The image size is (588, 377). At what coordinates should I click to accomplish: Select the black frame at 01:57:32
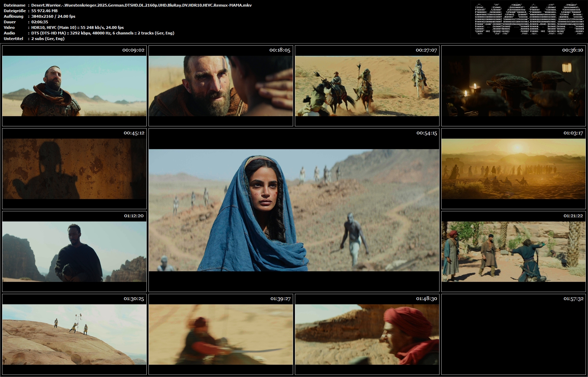(x=513, y=334)
